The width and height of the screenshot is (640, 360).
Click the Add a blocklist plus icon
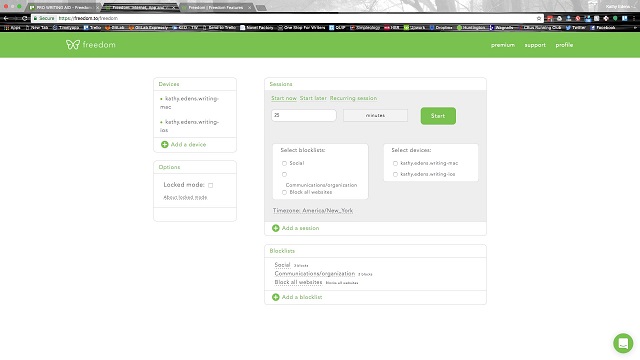(x=276, y=297)
